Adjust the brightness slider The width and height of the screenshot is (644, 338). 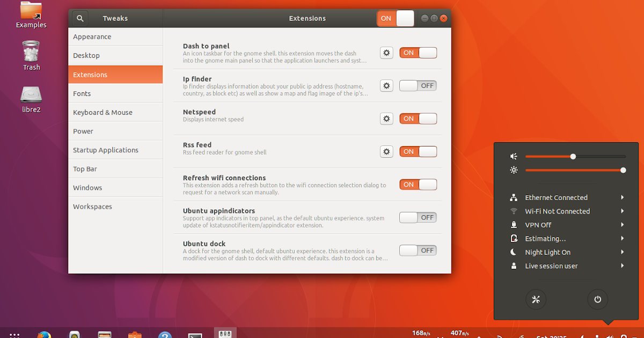(576, 170)
